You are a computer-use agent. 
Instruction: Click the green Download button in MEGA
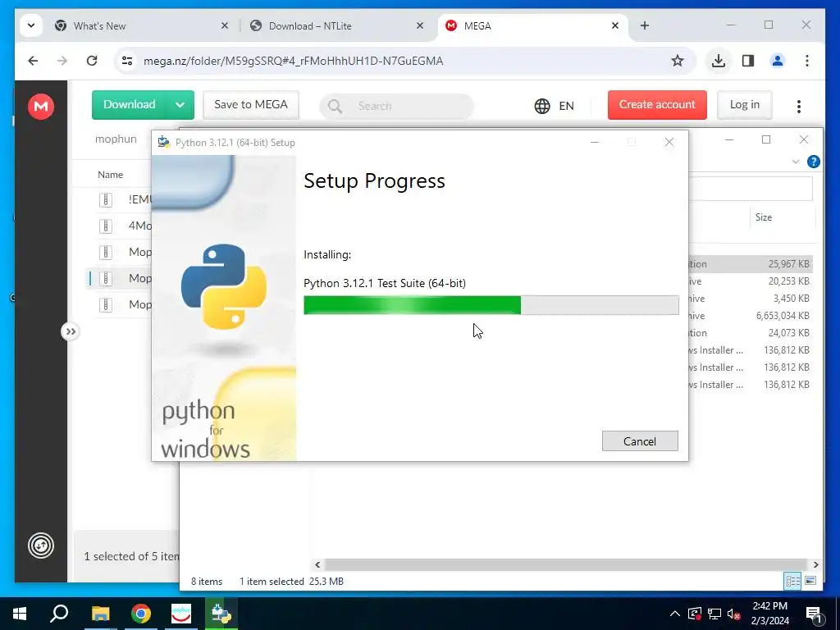[130, 104]
